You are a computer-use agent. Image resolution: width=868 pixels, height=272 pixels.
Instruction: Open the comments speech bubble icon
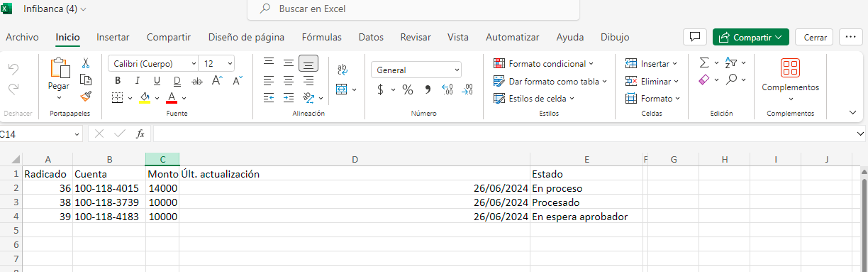tap(695, 37)
